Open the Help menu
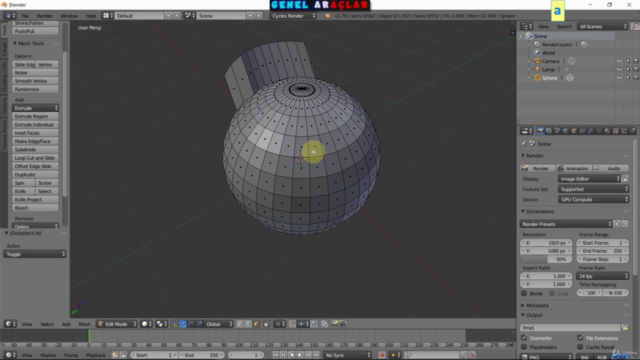Image resolution: width=640 pixels, height=360 pixels. pos(91,16)
